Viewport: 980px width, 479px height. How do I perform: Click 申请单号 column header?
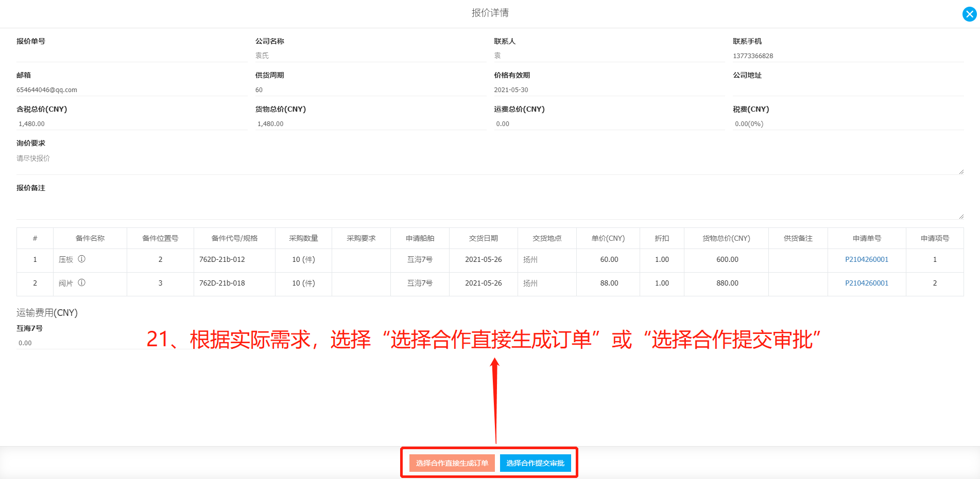click(x=867, y=238)
